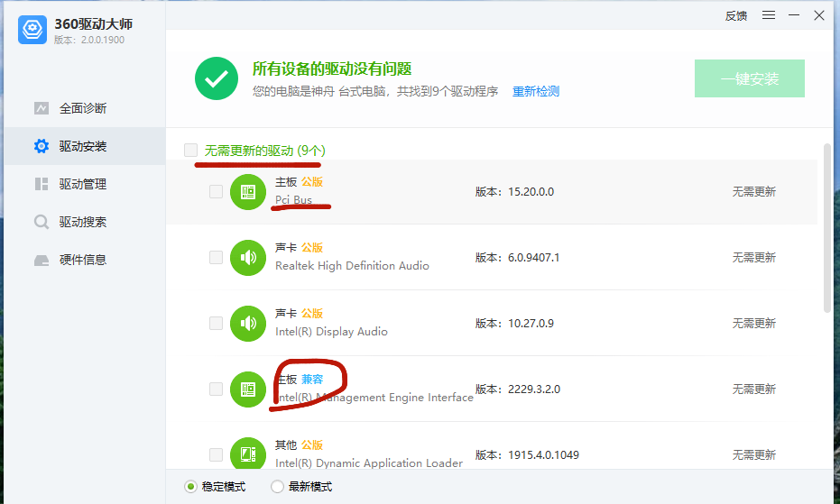The width and height of the screenshot is (840, 504).
Task: Click motherboard icon for Pci Bus
Action: [x=248, y=192]
